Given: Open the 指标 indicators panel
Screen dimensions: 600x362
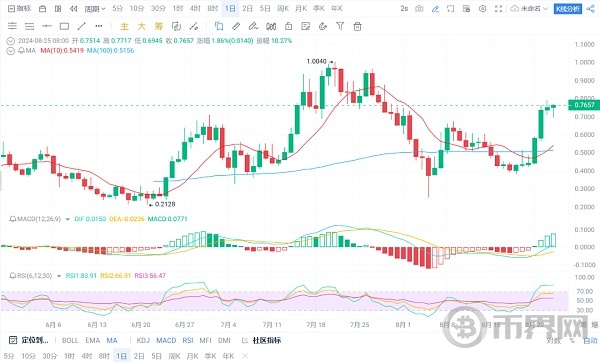Looking at the screenshot, I should click(20, 8).
